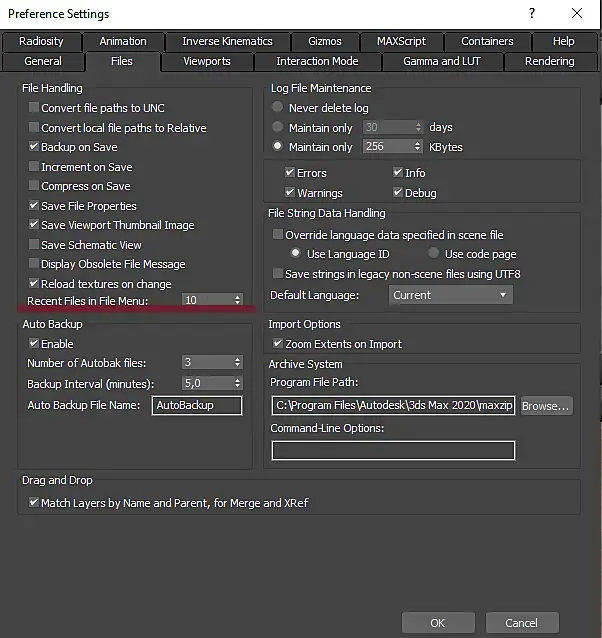Select the Gizmos tab
The width and height of the screenshot is (602, 638).
pyautogui.click(x=325, y=42)
